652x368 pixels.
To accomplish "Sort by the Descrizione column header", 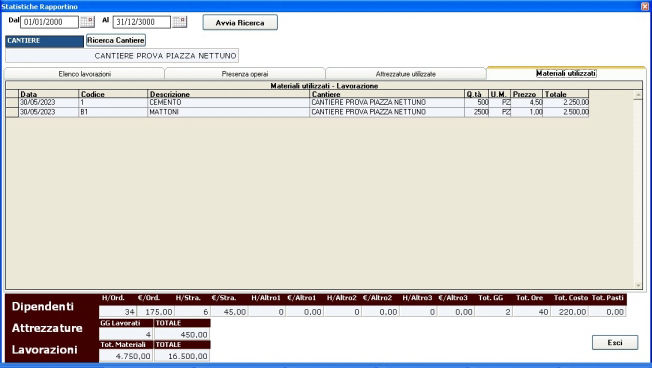I will (228, 94).
